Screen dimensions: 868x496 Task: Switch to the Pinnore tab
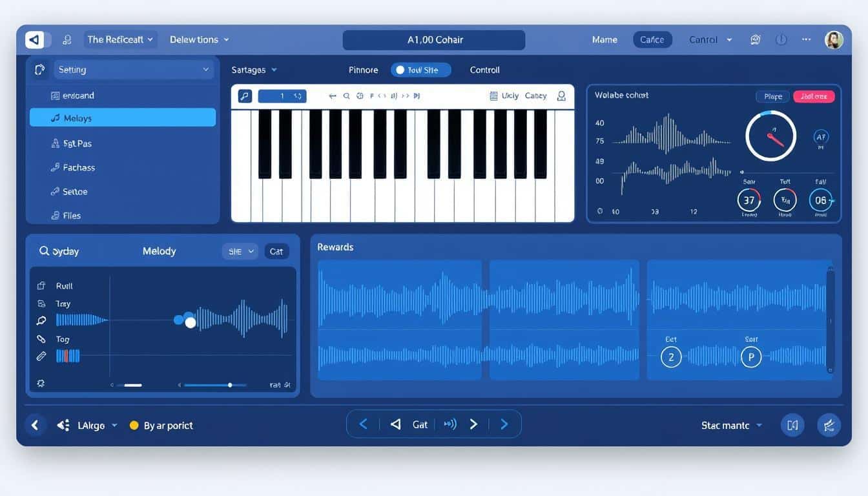pos(363,70)
